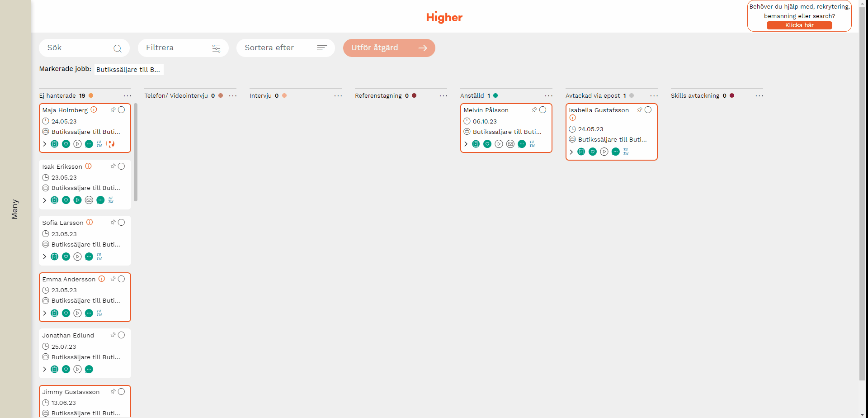Open the Filtrera filter dropdown
Screen dimensions: 868x418
coord(183,48)
